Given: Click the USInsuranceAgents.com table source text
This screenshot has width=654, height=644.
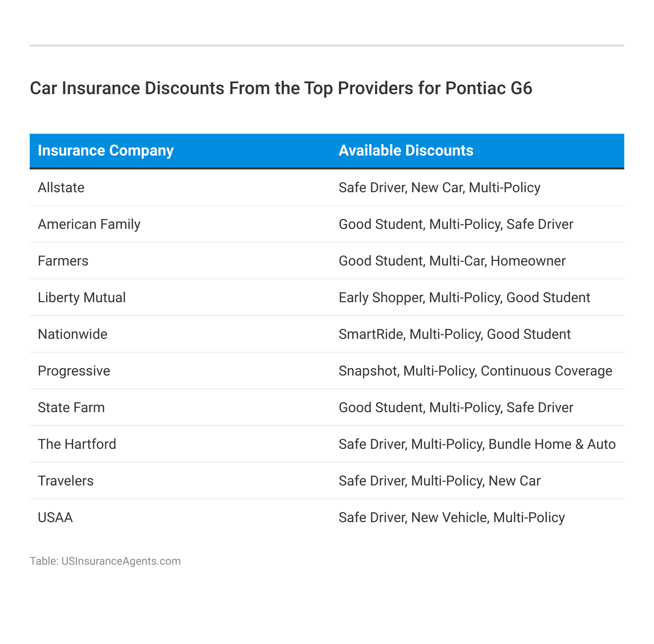Looking at the screenshot, I should [x=105, y=561].
